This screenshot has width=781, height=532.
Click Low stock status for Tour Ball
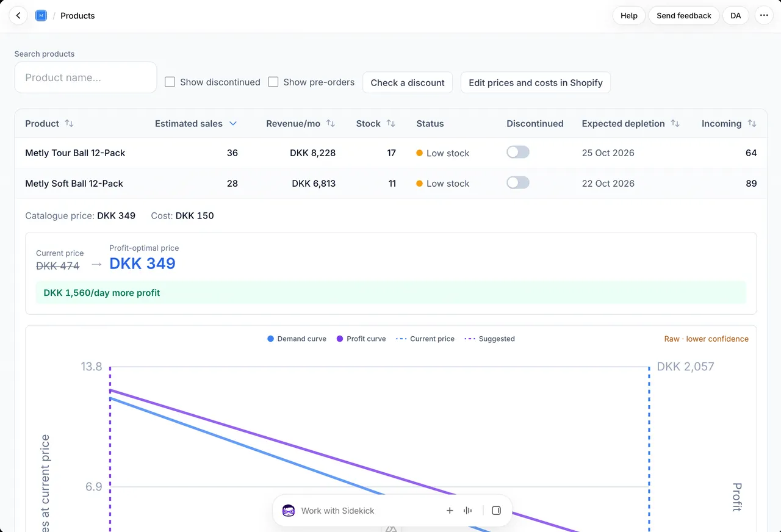443,153
